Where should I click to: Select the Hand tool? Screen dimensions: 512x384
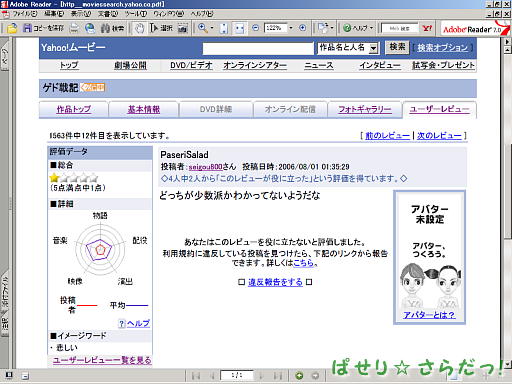click(x=139, y=28)
